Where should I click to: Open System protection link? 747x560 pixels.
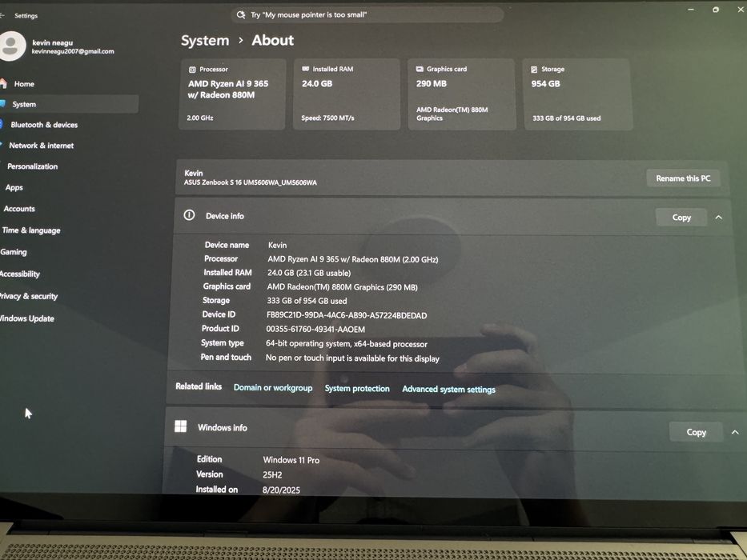[x=357, y=389]
